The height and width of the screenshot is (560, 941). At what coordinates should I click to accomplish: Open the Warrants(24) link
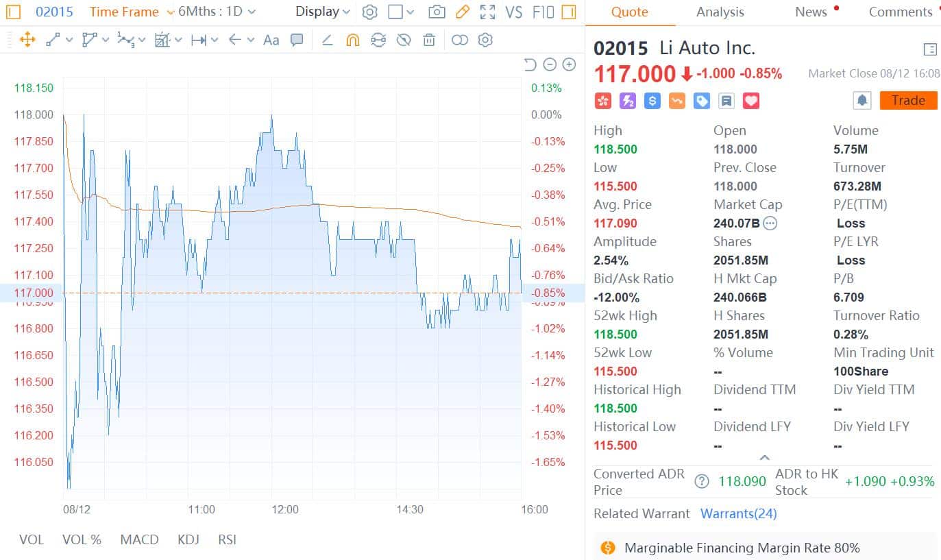point(738,513)
